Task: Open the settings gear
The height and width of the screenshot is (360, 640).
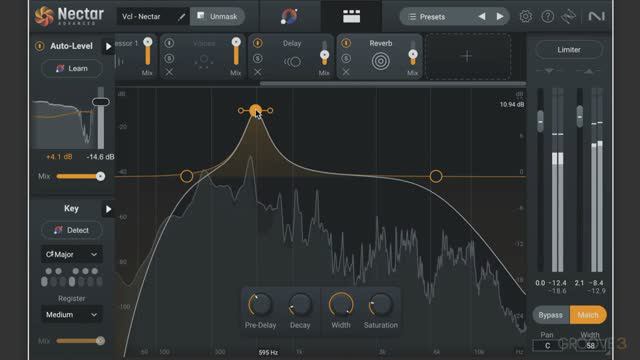Action: tap(526, 16)
